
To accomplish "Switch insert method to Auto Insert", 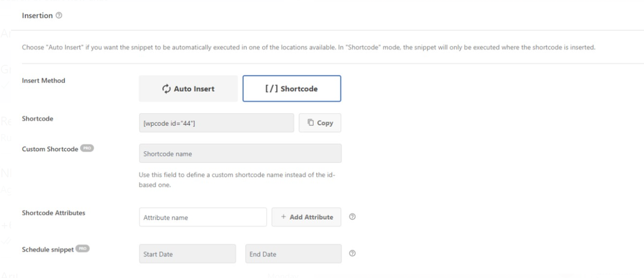I will tap(188, 89).
